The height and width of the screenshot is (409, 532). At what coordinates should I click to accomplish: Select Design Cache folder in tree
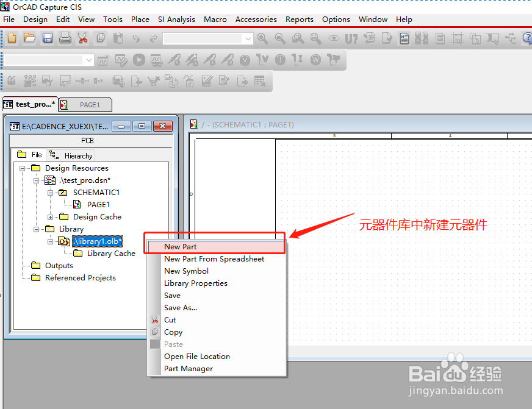(97, 217)
